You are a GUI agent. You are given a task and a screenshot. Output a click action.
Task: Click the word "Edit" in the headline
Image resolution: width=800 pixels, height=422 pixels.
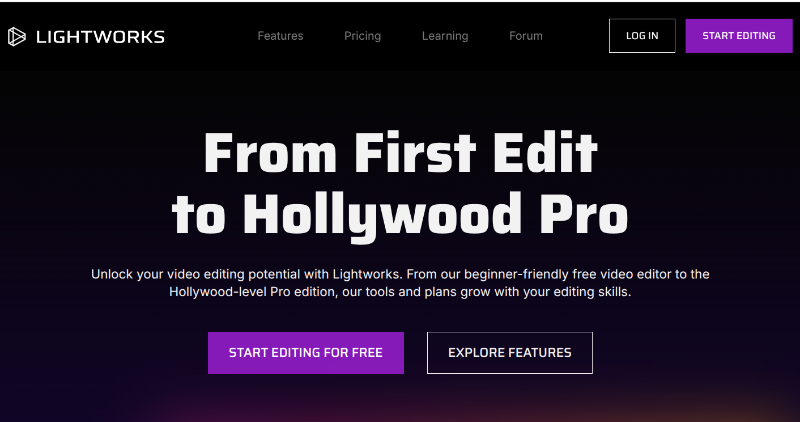click(545, 154)
